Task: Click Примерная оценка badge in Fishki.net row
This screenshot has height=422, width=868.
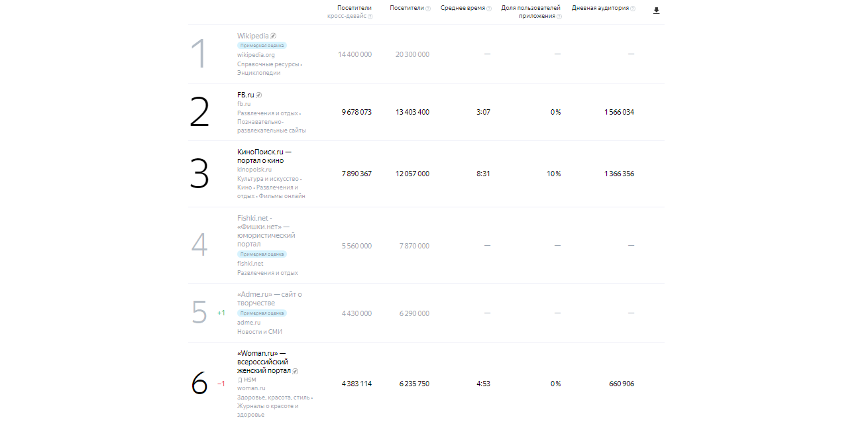Action: 262,254
